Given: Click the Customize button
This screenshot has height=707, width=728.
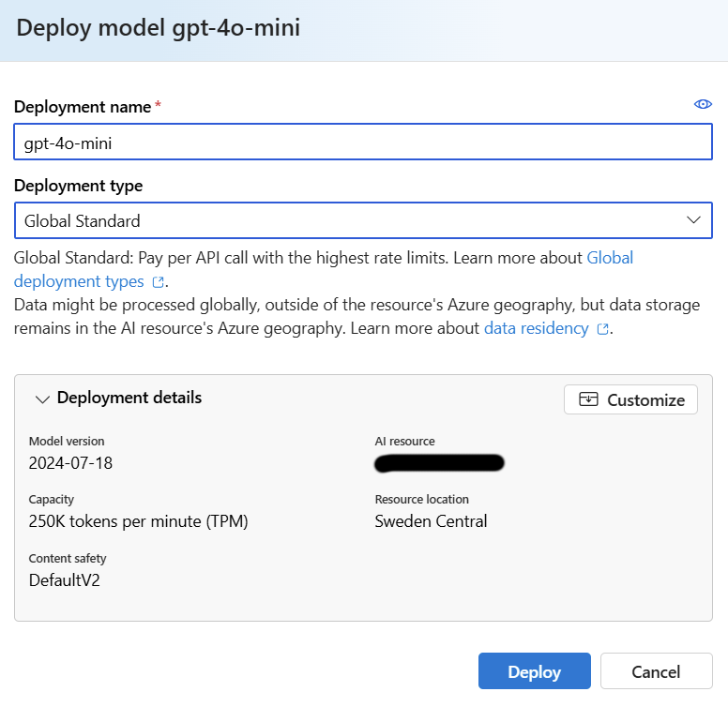Looking at the screenshot, I should [630, 399].
